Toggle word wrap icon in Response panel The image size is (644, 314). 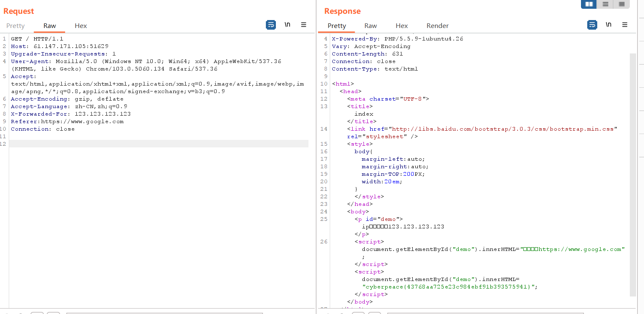592,25
